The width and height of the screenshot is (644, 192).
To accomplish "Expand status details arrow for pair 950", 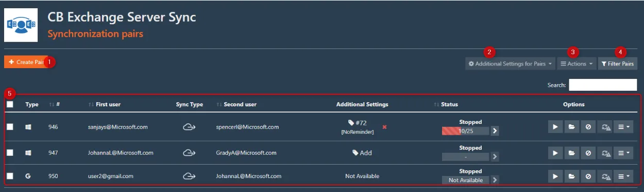I will pos(495,180).
